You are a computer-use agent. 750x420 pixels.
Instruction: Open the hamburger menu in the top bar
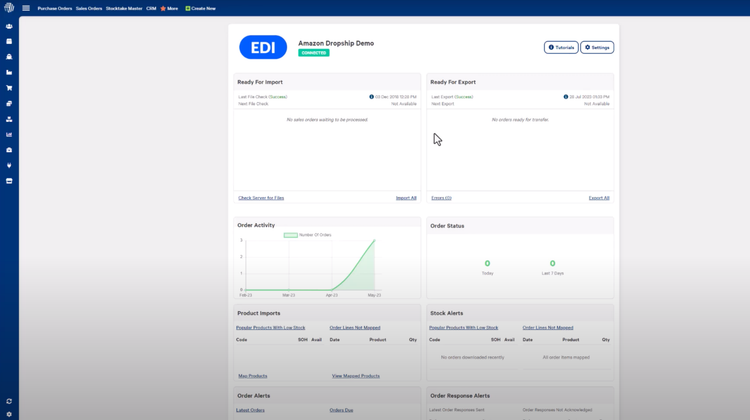click(x=26, y=8)
